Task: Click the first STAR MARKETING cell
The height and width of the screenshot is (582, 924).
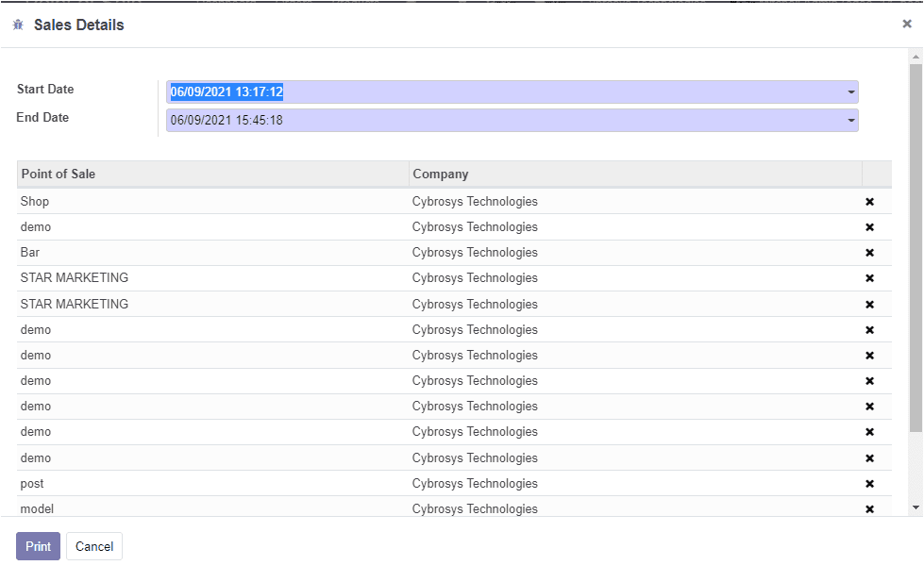Action: pyautogui.click(x=212, y=278)
